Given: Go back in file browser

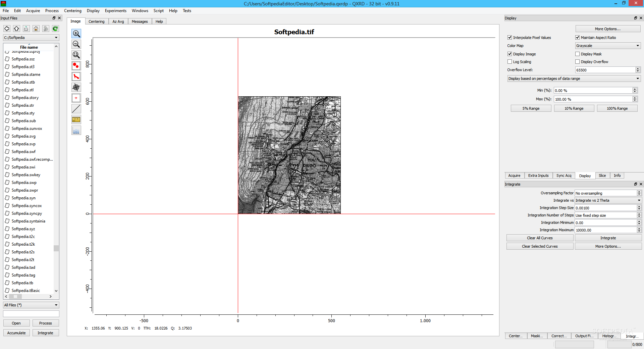Looking at the screenshot, I should point(7,29).
